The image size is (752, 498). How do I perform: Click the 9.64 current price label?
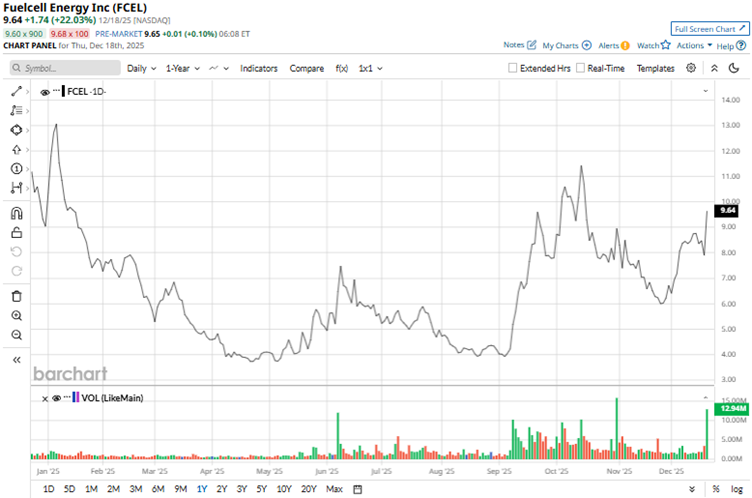(x=727, y=210)
